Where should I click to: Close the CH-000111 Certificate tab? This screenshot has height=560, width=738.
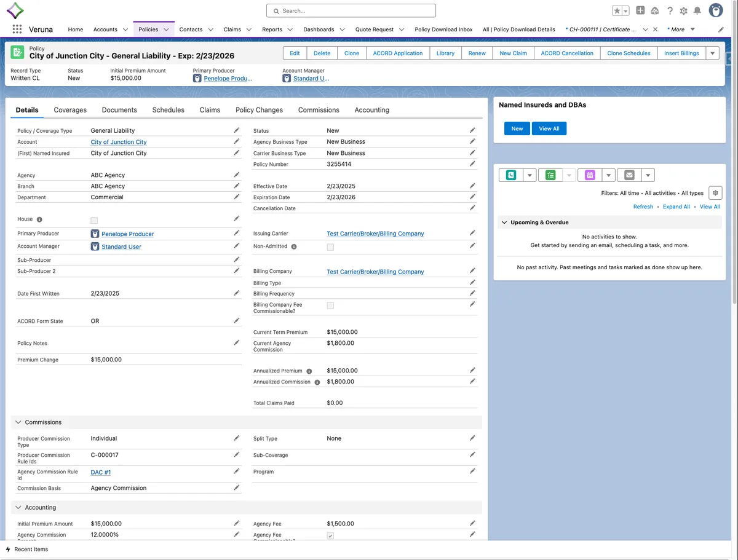click(x=655, y=30)
